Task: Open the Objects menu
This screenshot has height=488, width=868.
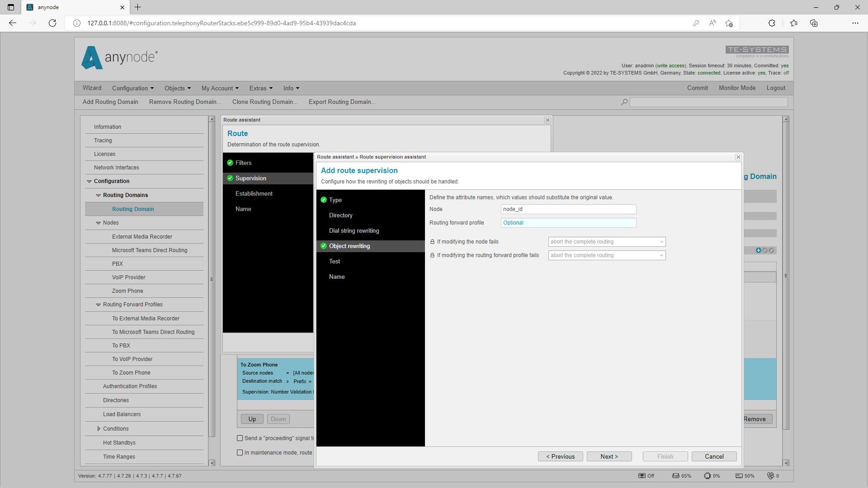Action: [x=178, y=88]
